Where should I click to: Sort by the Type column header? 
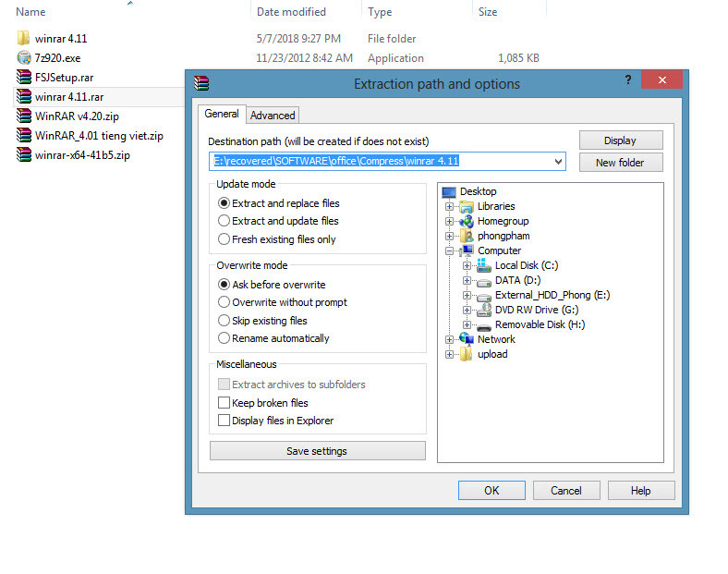(x=380, y=12)
